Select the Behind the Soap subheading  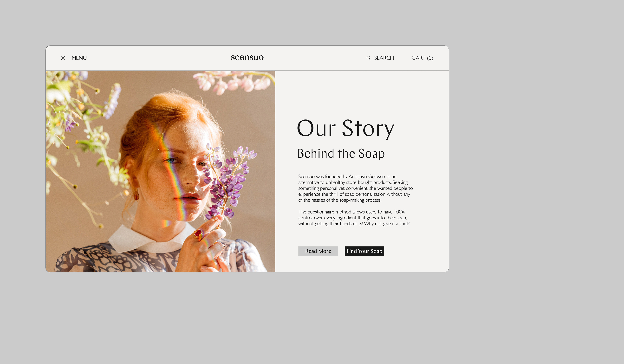coord(341,154)
